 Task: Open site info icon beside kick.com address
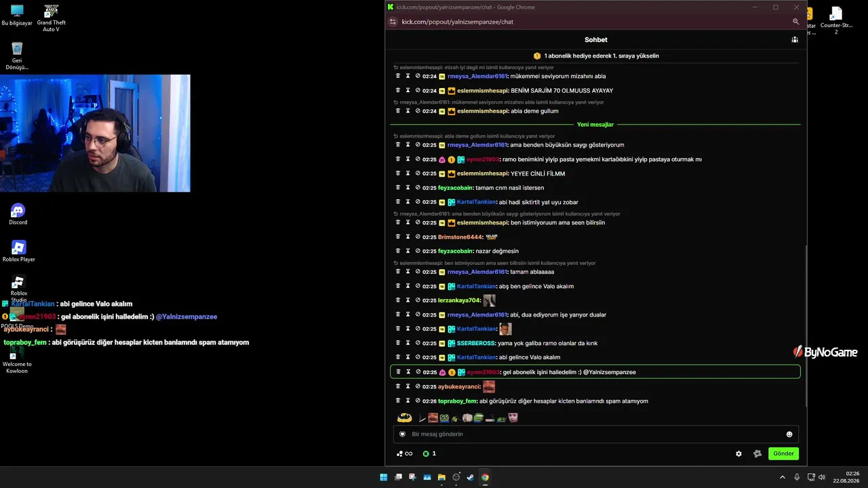[392, 22]
